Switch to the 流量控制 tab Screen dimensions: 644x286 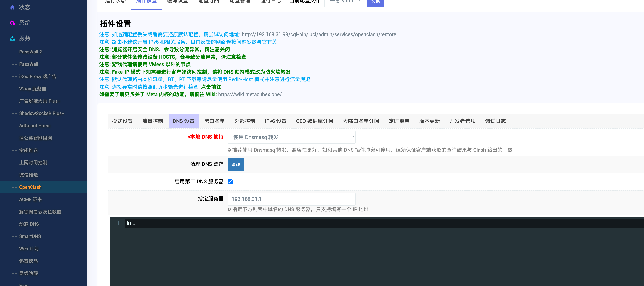pyautogui.click(x=152, y=121)
